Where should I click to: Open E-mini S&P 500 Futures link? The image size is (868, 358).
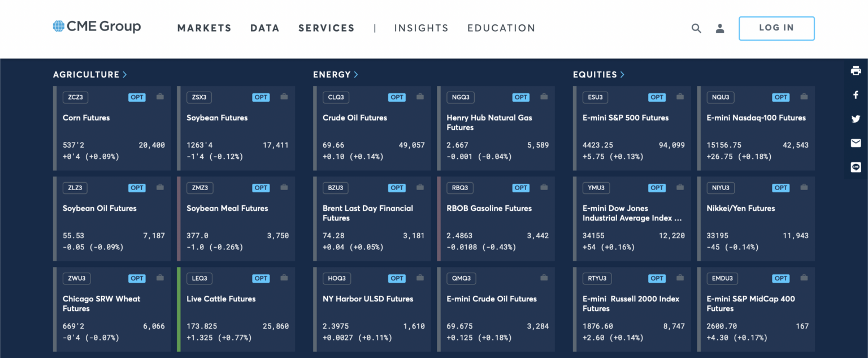click(625, 118)
